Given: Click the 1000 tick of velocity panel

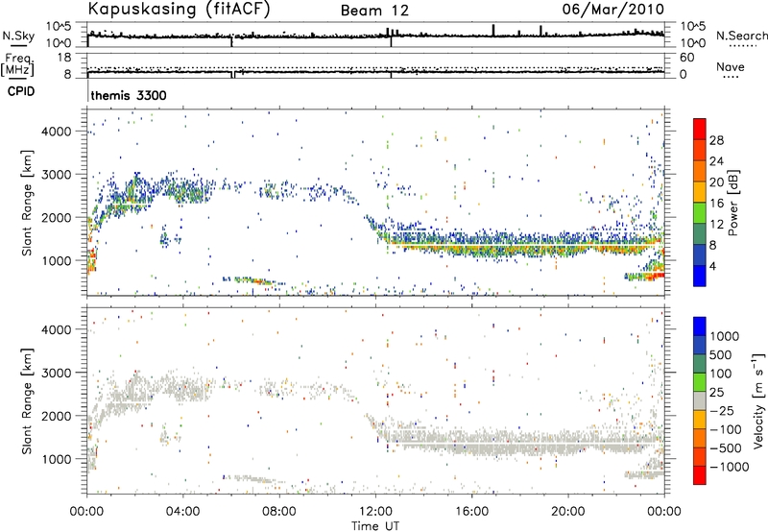Looking at the screenshot, I should [57, 459].
